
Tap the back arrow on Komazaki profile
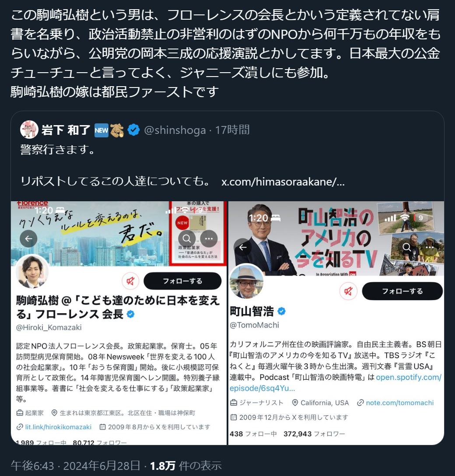coord(28,238)
